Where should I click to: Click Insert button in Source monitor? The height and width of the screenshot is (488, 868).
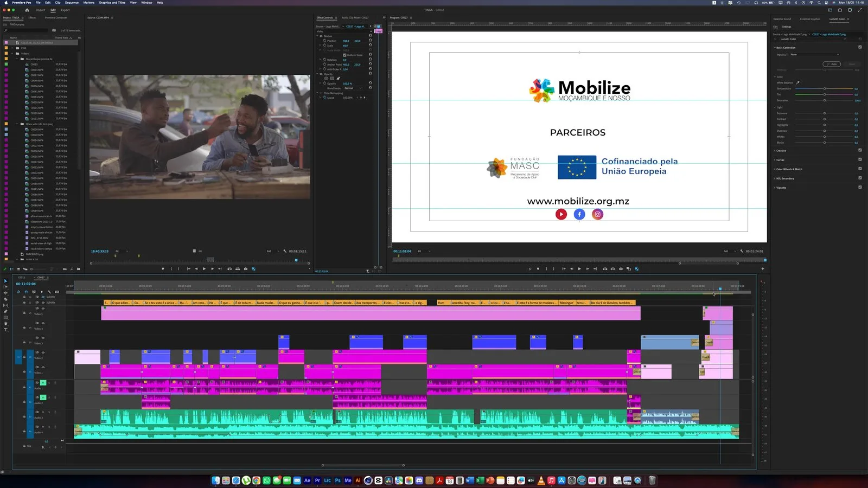coord(229,268)
